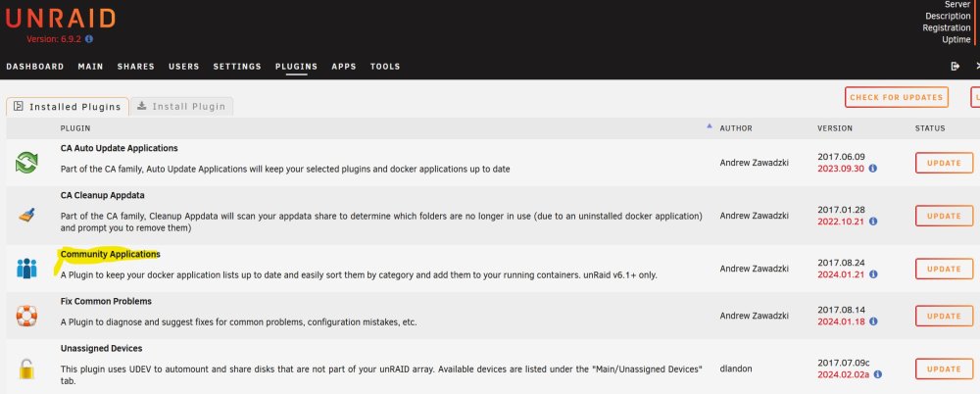This screenshot has height=394, width=980.
Task: Update the Unassigned Devices plugin
Action: 944,369
